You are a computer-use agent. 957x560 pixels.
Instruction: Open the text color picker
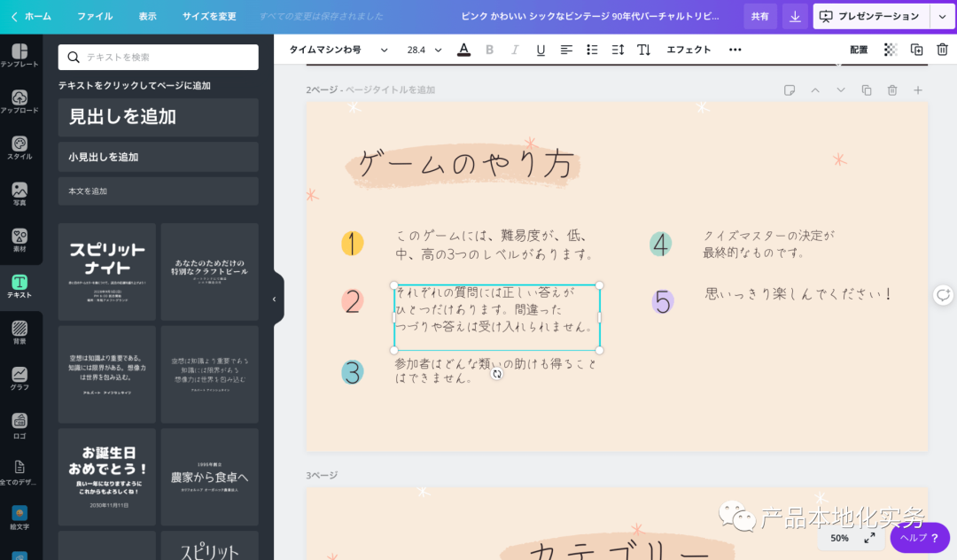click(463, 50)
